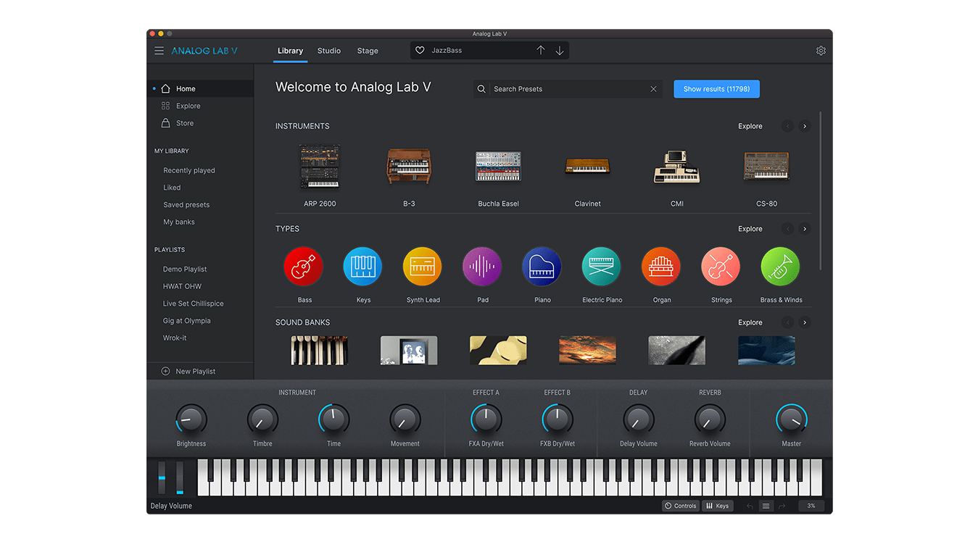The height and width of the screenshot is (560, 978).
Task: Open the Store from the sidebar
Action: [184, 123]
